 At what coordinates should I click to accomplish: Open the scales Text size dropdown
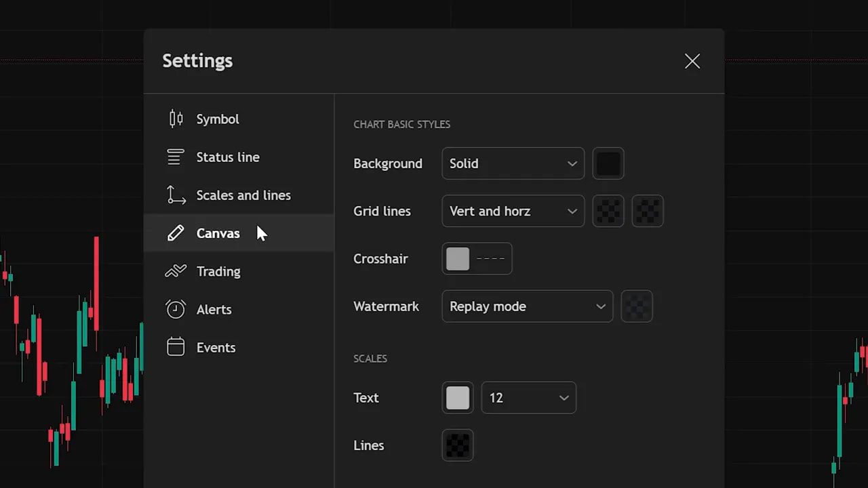pos(528,398)
